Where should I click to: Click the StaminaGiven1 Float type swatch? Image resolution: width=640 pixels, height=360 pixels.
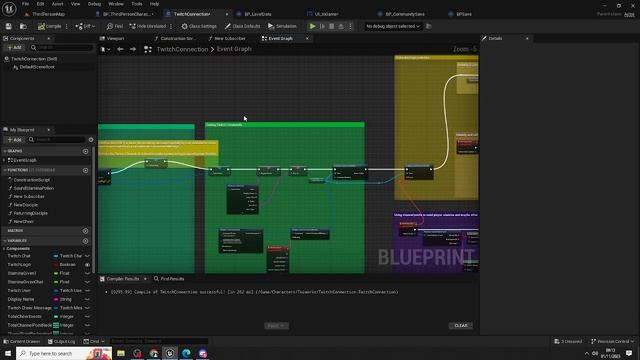tap(56, 273)
